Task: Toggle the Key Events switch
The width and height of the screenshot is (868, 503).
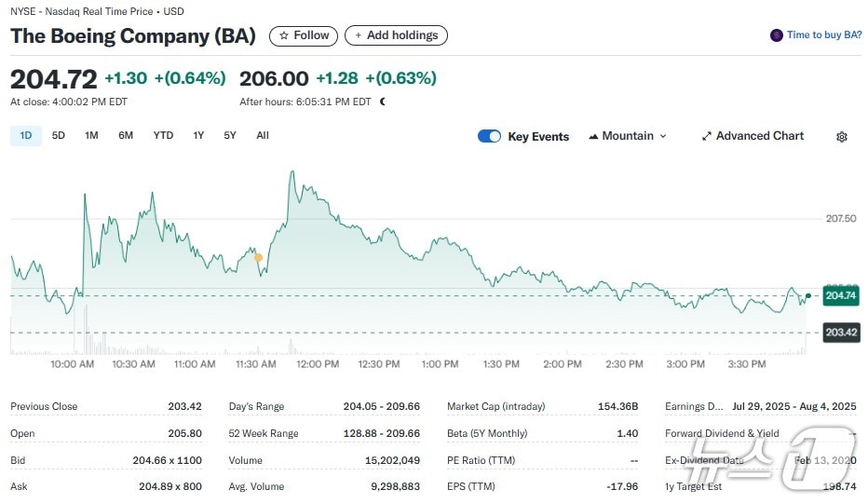Action: [x=489, y=136]
